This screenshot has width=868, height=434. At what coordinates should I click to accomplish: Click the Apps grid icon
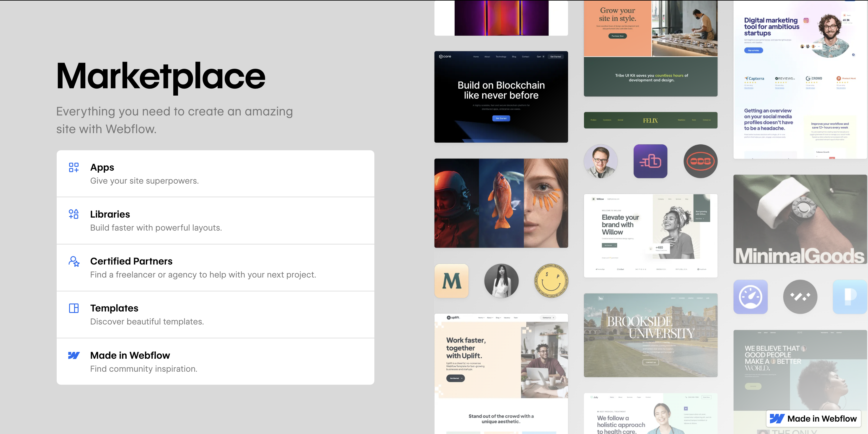[74, 167]
